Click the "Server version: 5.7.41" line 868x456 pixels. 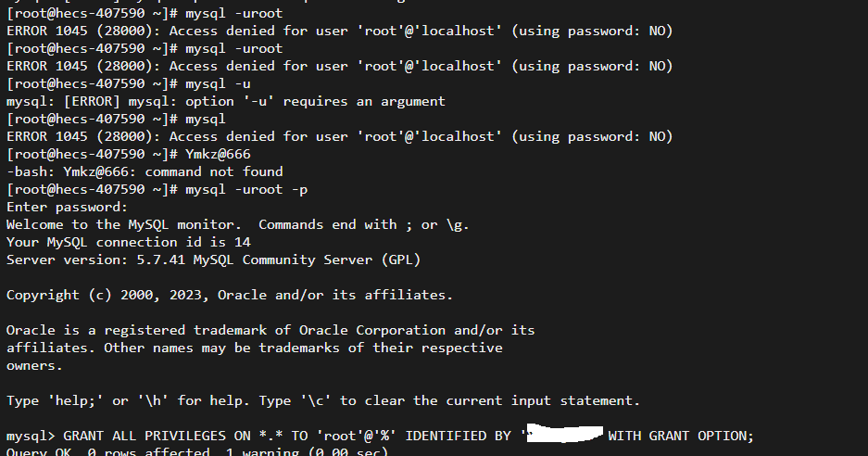click(x=214, y=260)
